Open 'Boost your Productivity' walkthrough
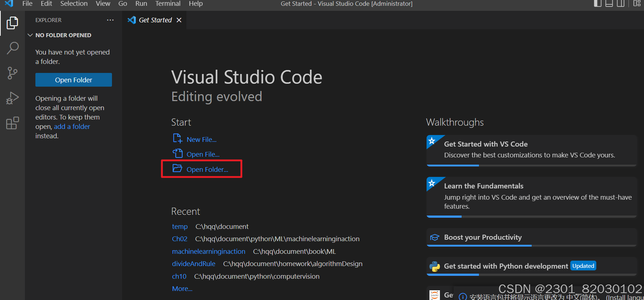The height and width of the screenshot is (300, 644). 531,237
